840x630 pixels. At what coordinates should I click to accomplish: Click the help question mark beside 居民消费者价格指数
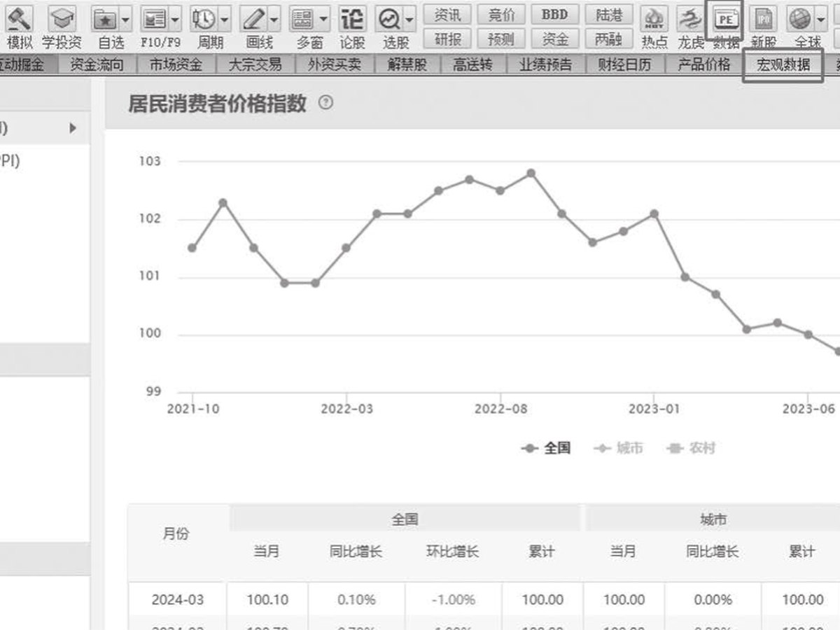325,103
